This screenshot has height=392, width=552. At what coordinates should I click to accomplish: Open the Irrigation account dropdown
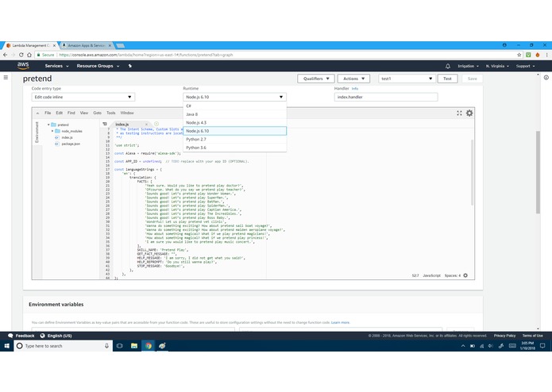coord(469,66)
